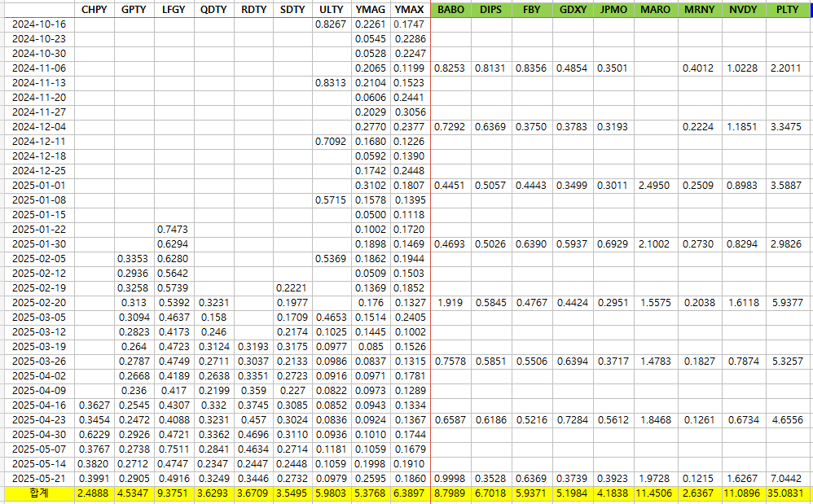Select the green MARO header cell

click(656, 9)
